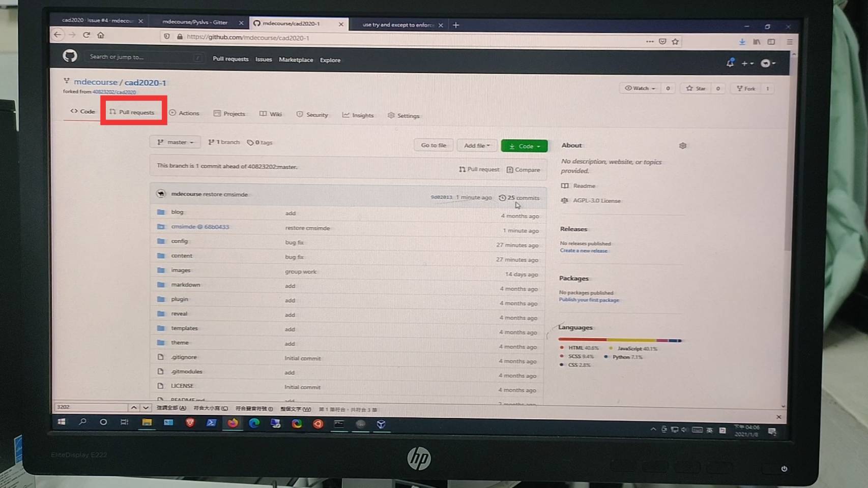
Task: Open a new browser tab
Action: pyautogui.click(x=456, y=25)
